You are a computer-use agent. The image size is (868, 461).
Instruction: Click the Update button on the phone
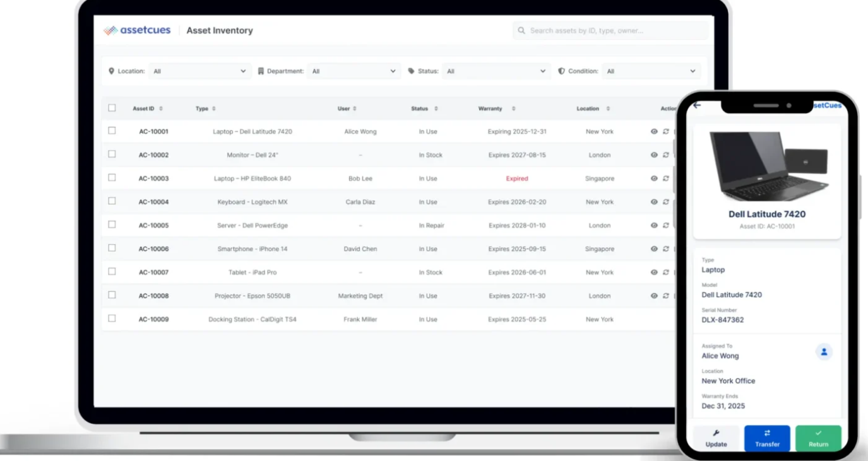coord(716,438)
